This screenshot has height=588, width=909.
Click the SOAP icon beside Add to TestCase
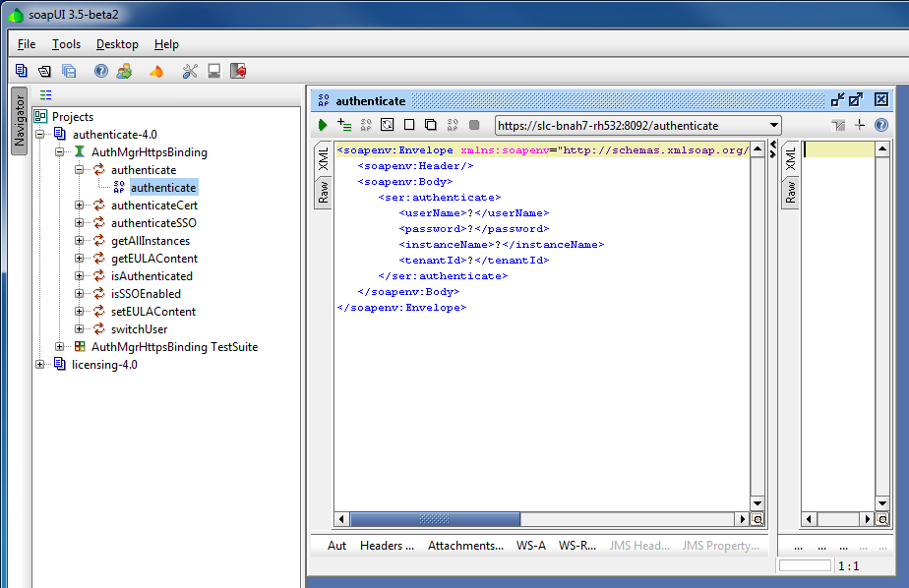tap(366, 125)
